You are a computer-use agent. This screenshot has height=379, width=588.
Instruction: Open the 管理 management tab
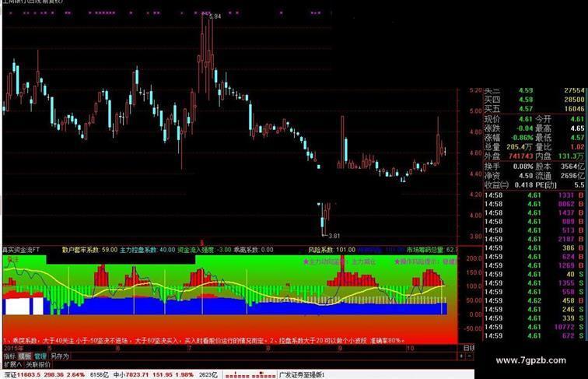pyautogui.click(x=40, y=356)
